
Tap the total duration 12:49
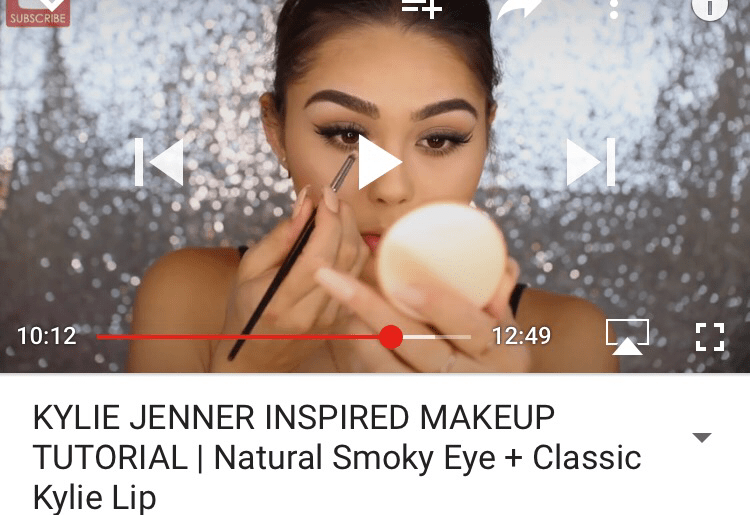(x=521, y=336)
